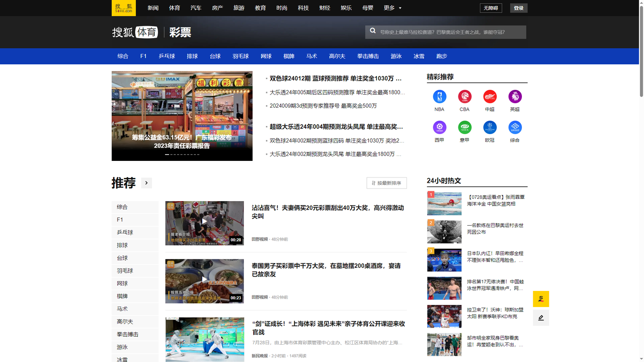Open swimming thumbnail ranked 1 in hot list
This screenshot has width=644, height=362.
444,204
